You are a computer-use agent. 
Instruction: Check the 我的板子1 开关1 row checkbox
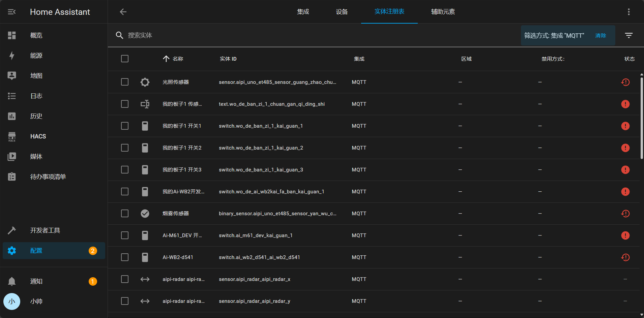[x=125, y=126]
